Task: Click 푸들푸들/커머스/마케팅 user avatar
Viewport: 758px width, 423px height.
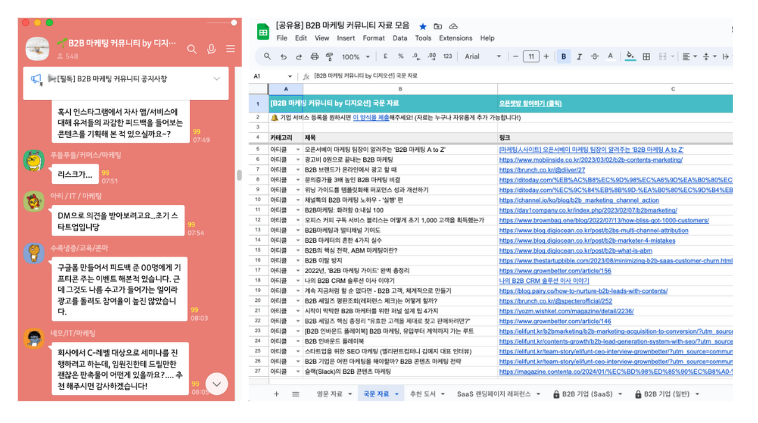Action: coord(34,161)
